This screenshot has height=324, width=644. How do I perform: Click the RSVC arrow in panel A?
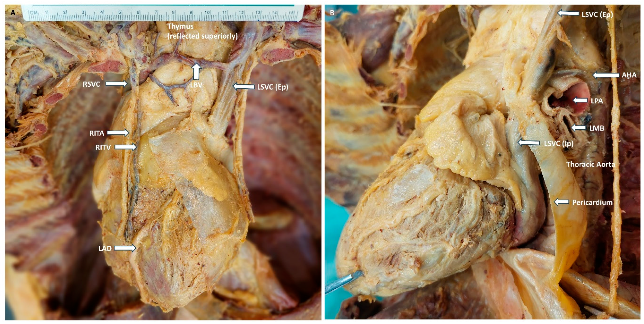116,84
